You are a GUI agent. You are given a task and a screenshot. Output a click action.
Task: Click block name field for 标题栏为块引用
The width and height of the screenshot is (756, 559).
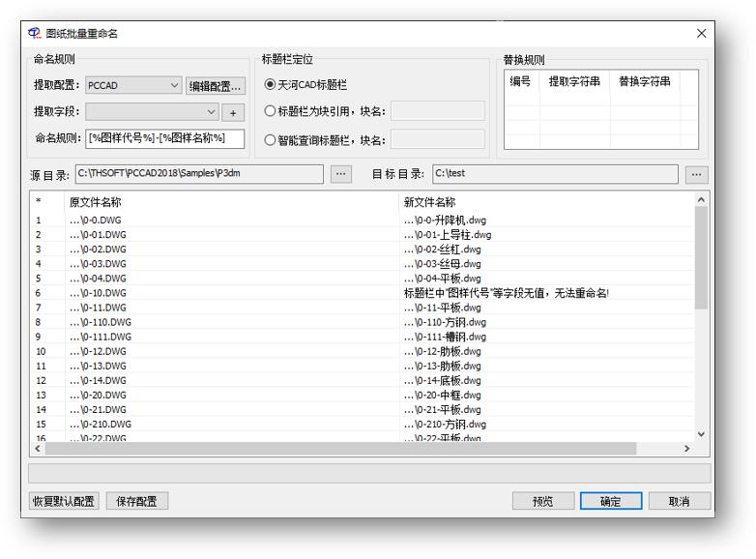click(x=437, y=111)
